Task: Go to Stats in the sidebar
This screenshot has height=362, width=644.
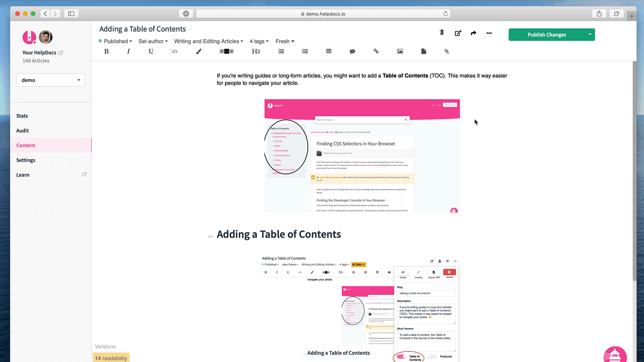Action: click(22, 116)
